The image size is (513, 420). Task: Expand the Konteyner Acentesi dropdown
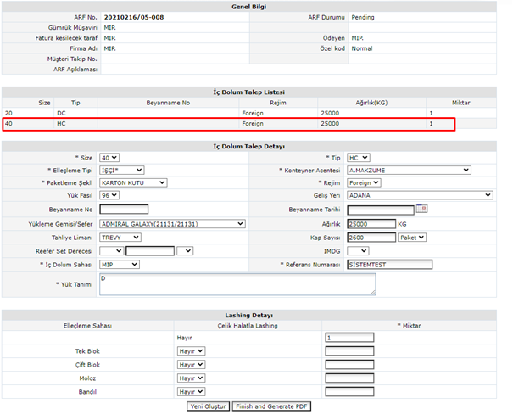[x=409, y=170]
